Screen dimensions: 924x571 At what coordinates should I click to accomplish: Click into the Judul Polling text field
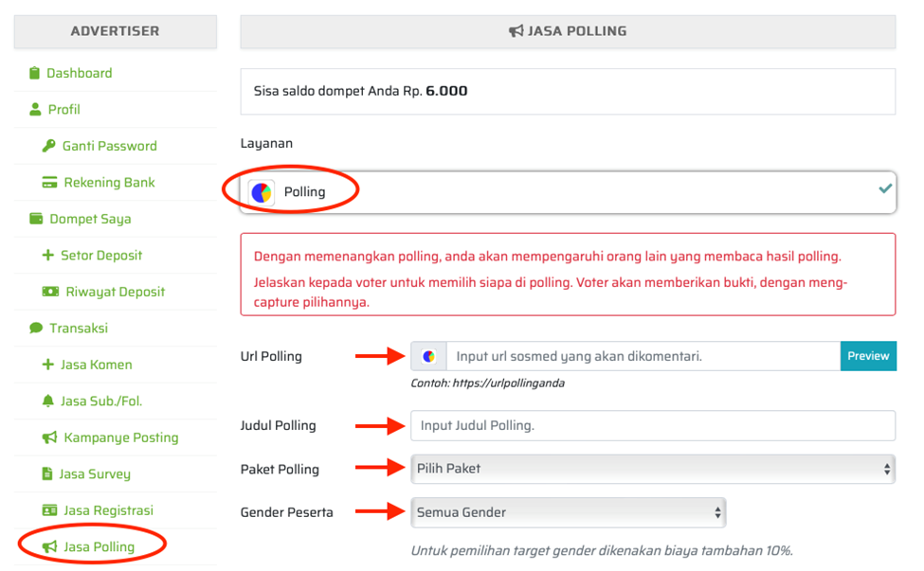(653, 425)
